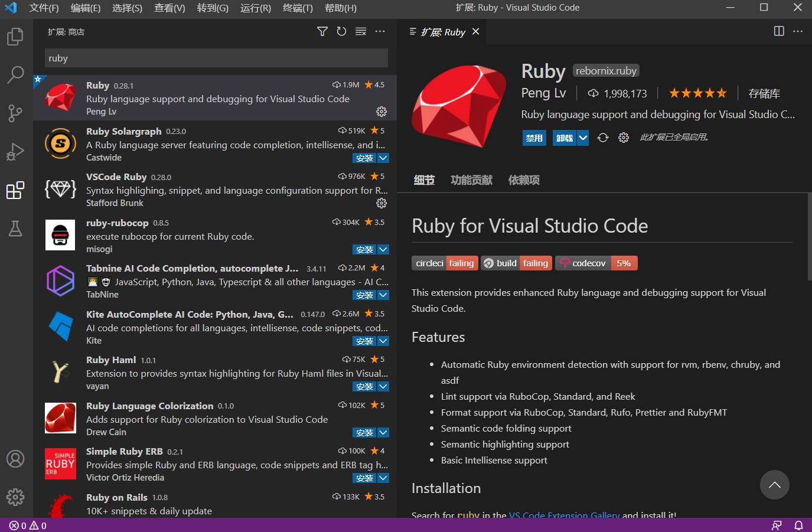Open the 存储库 repository link

764,93
